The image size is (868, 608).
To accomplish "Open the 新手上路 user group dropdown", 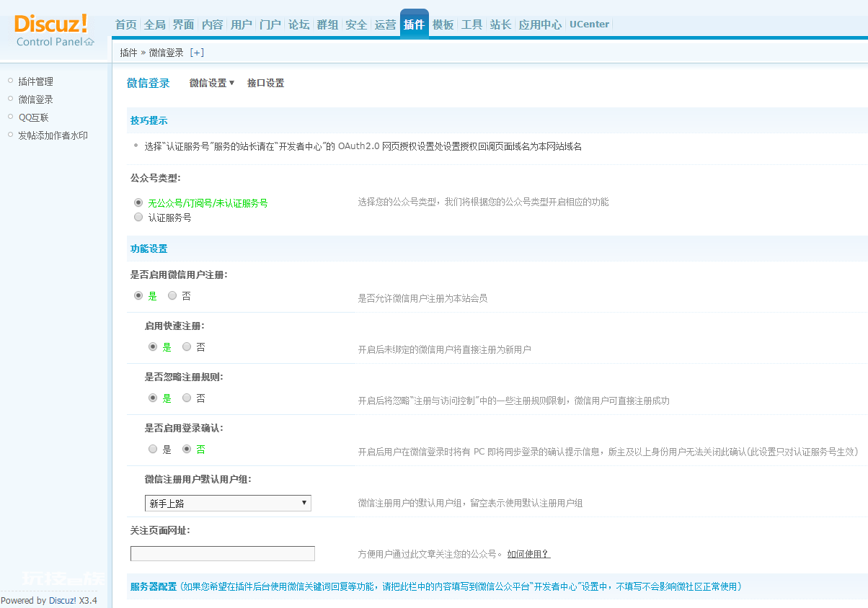I will click(x=228, y=504).
